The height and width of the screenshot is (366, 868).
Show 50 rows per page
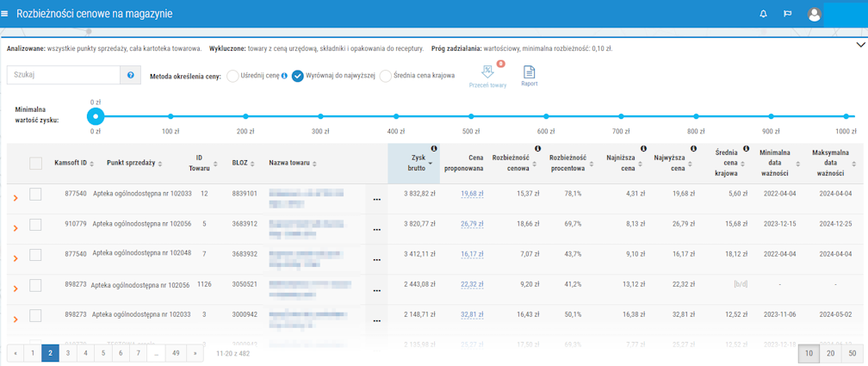(x=852, y=353)
